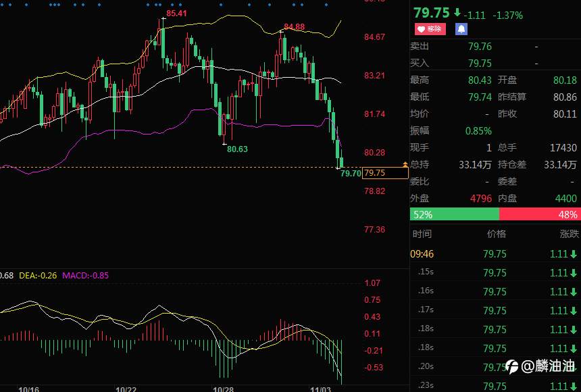The width and height of the screenshot is (581, 392).
Task: Click the 80.28 price axis label
Action: coord(375,153)
